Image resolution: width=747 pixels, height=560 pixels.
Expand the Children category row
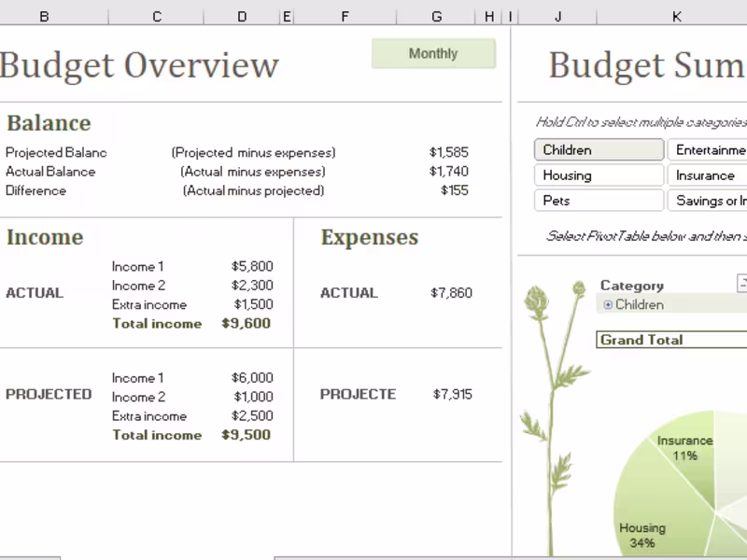[x=608, y=305]
